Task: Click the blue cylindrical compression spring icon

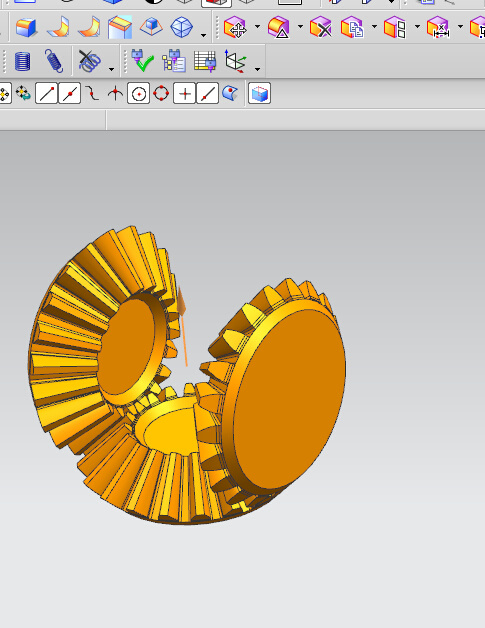Action: point(22,61)
